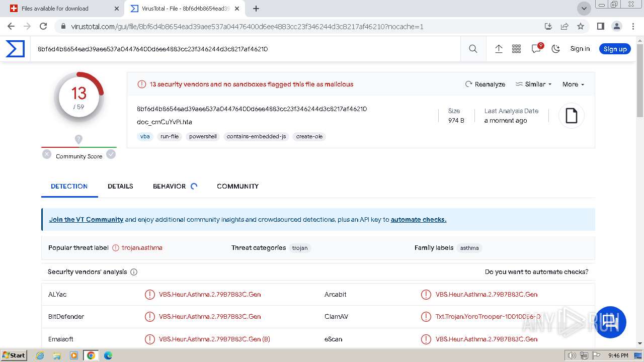
Task: Bookmark this page star icon
Action: (581, 26)
